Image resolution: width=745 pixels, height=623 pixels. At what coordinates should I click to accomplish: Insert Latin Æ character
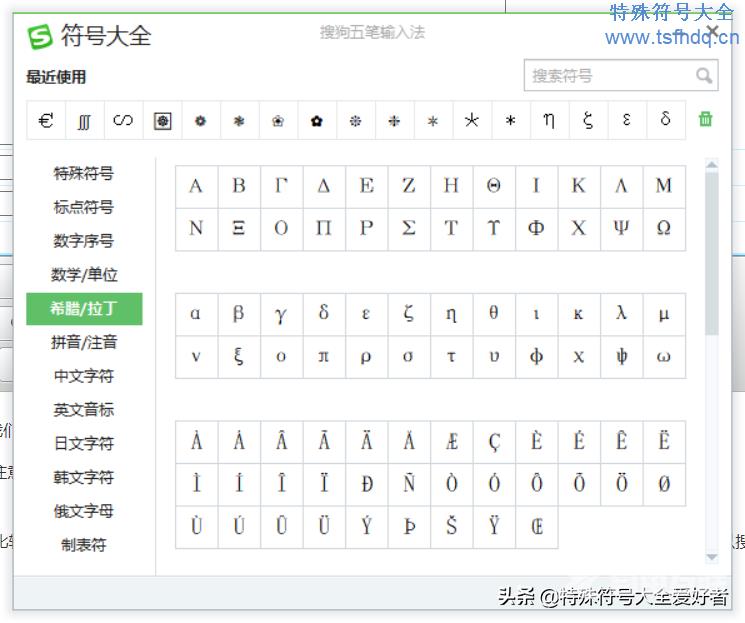pos(451,442)
